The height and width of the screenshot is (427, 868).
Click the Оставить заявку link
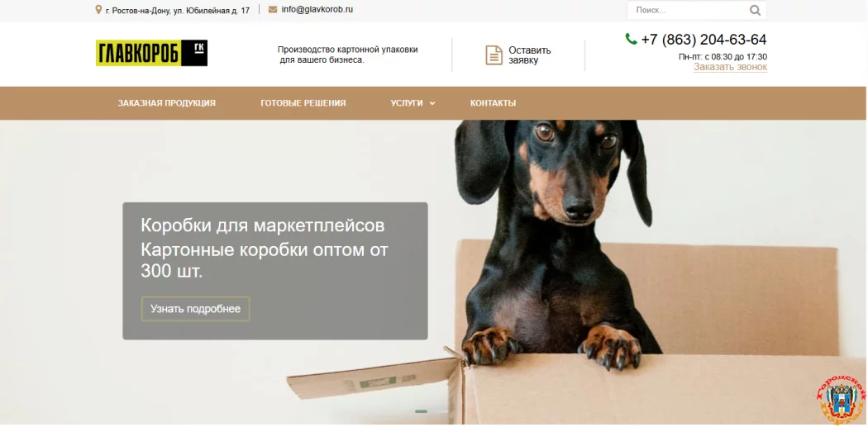tap(530, 55)
